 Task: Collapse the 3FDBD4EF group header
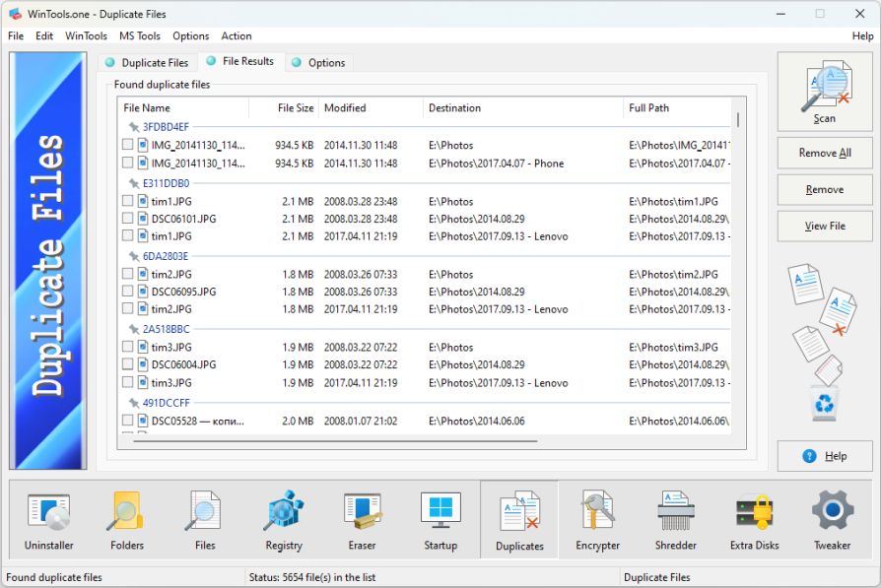pos(166,127)
